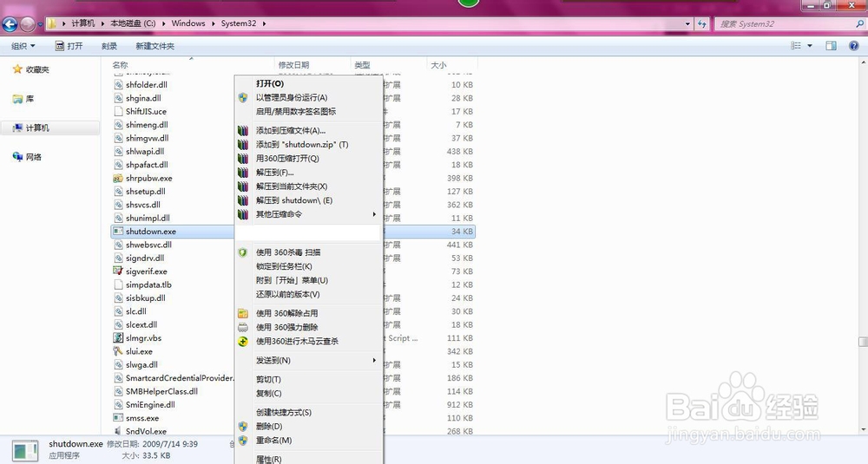Click 360 zip icon beside Add to archive

point(243,130)
